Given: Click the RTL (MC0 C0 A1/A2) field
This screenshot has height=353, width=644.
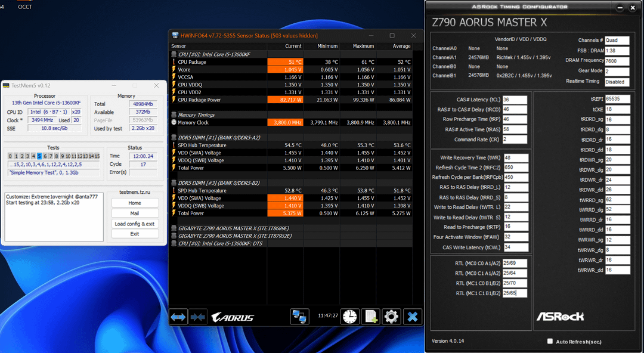Looking at the screenshot, I should coord(515,263).
